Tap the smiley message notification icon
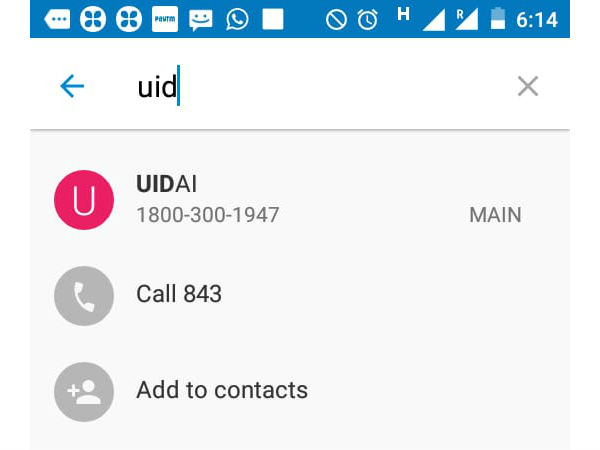Screen dimensions: 600x450 (x=201, y=20)
